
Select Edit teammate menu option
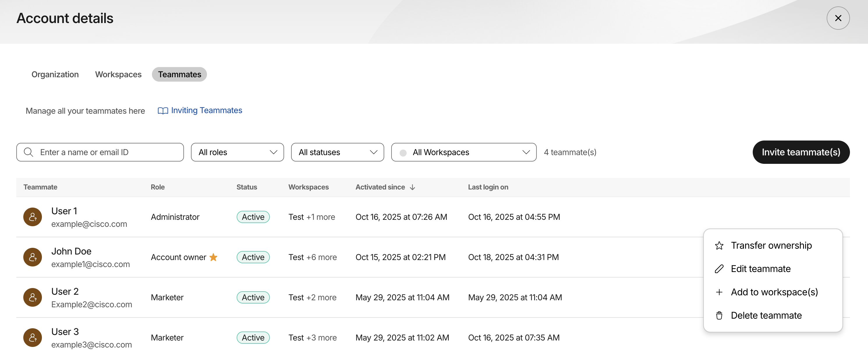coord(761,268)
